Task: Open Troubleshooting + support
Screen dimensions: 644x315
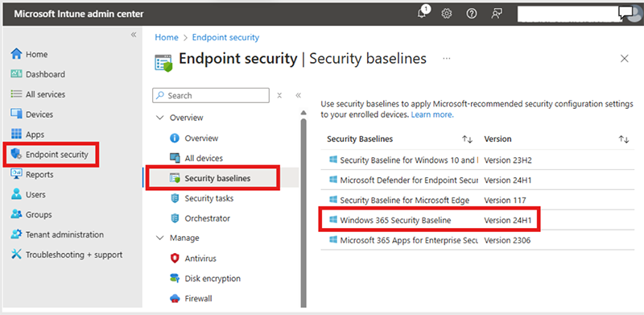Action: 67,255
